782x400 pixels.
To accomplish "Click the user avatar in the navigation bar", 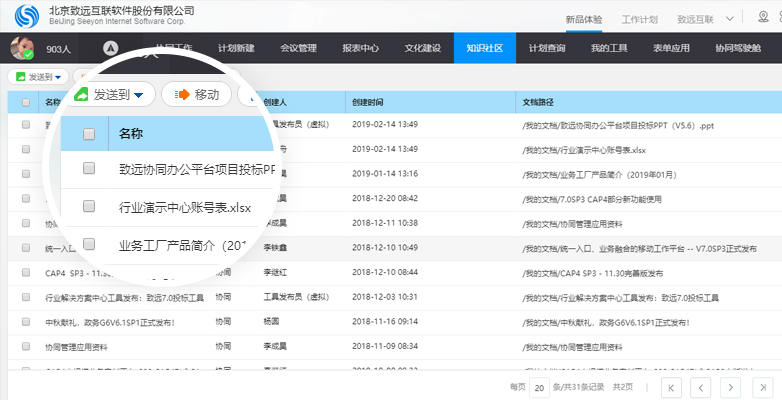I will tap(22, 48).
